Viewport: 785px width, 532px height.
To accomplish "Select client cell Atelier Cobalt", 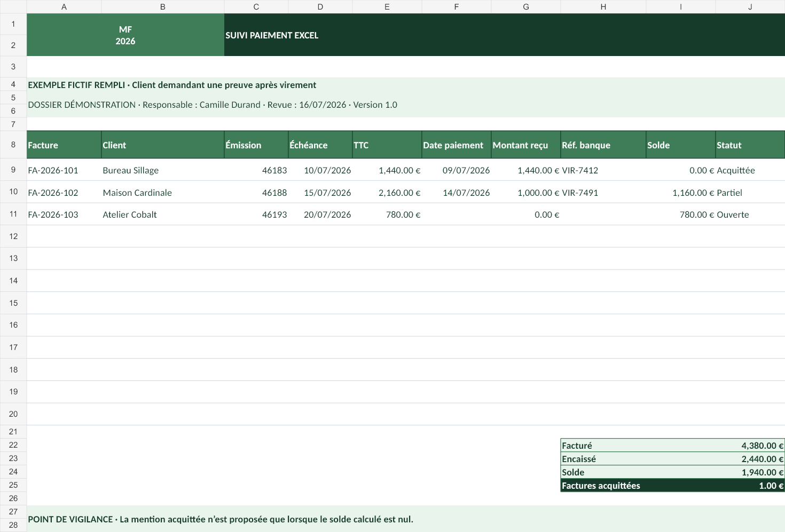I will click(x=163, y=215).
